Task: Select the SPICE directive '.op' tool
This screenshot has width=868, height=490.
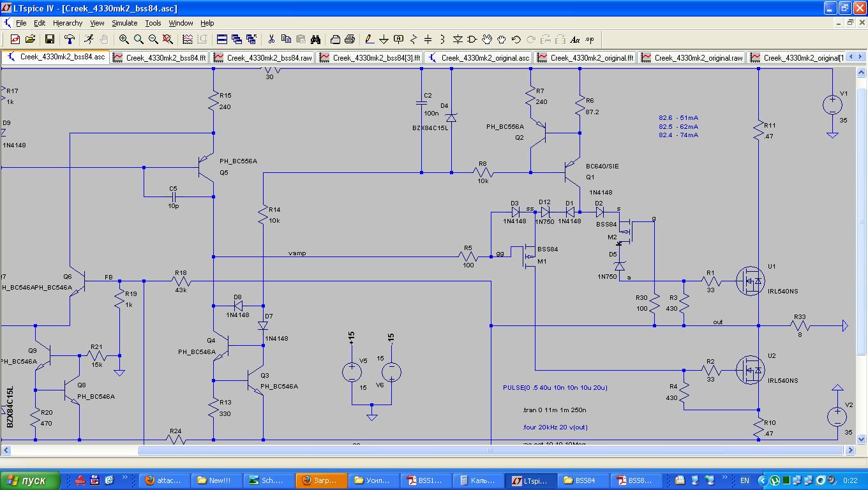Action: [590, 40]
